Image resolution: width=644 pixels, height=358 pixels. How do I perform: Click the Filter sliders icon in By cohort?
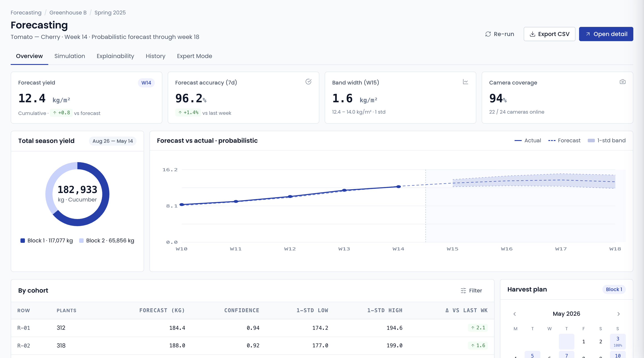[x=463, y=290]
